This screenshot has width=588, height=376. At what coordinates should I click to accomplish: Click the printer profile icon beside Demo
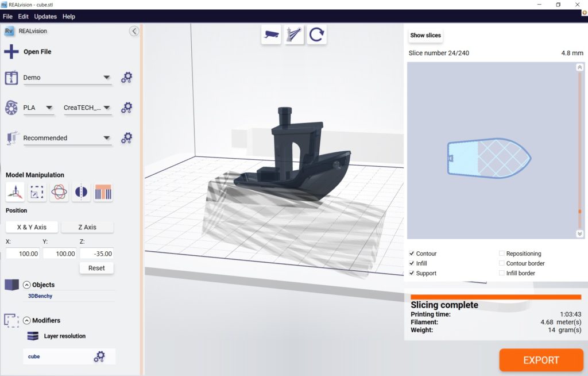11,78
